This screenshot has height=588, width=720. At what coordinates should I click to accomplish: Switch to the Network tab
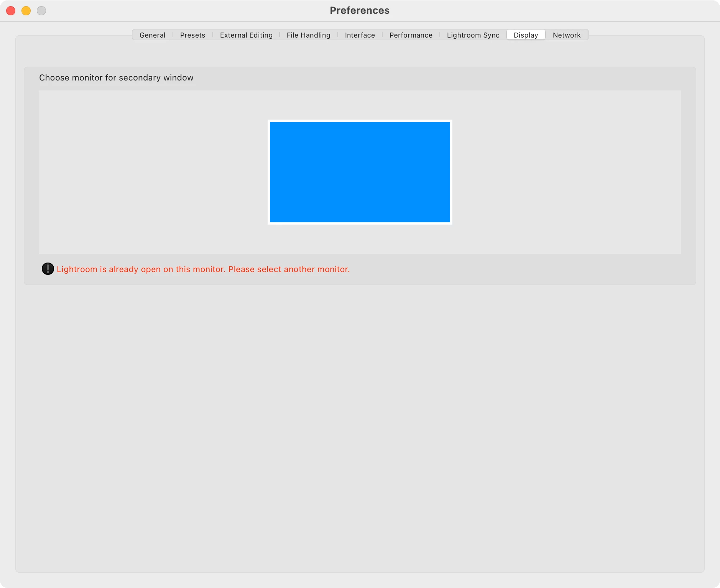click(x=567, y=35)
